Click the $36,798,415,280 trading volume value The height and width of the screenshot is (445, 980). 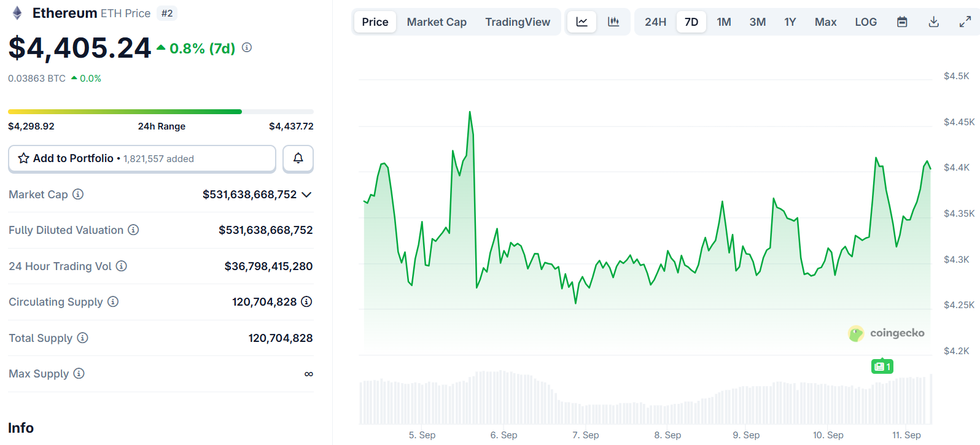point(268,266)
